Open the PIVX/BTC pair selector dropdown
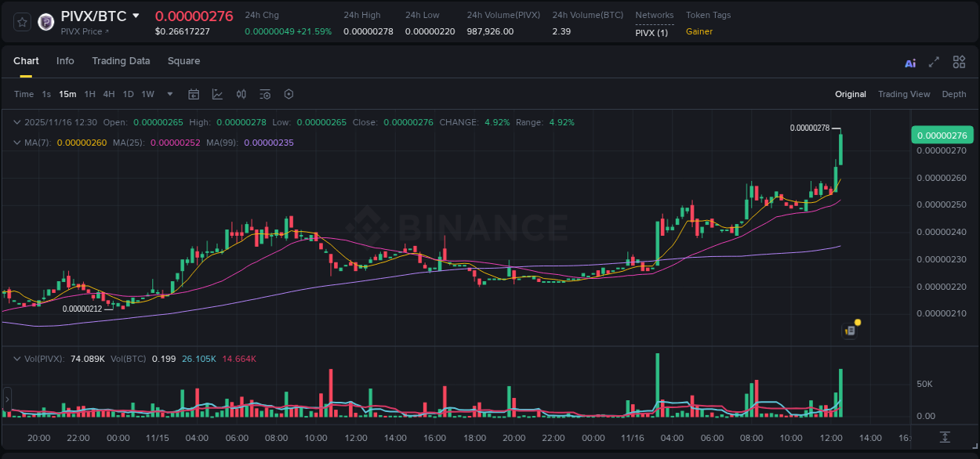This screenshot has height=459, width=980. click(136, 15)
